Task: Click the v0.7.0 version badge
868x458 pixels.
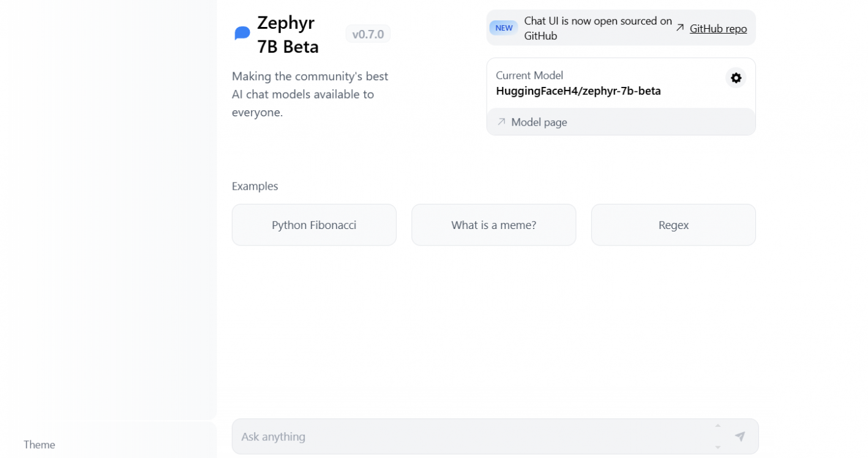Action: point(368,34)
